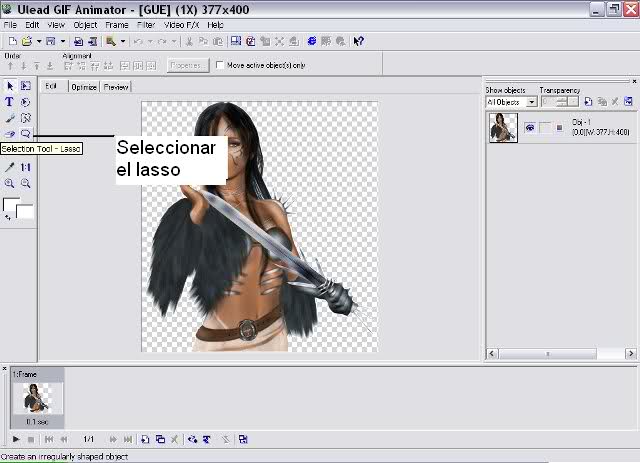This screenshot has width=640, height=463.
Task: Open the Video F/X menu
Action: 181,25
